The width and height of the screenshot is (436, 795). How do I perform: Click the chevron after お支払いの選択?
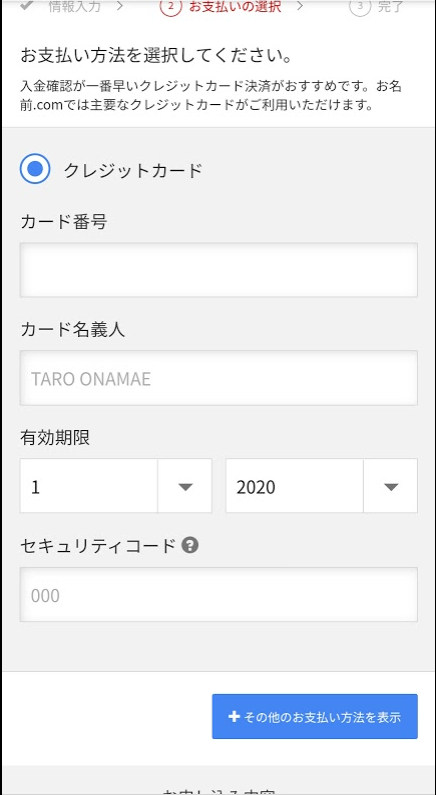point(300,6)
